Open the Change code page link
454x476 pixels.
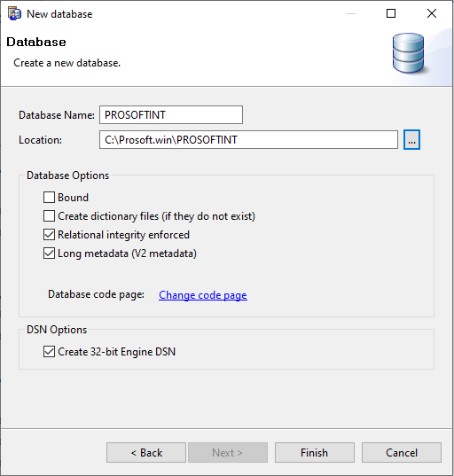point(203,295)
